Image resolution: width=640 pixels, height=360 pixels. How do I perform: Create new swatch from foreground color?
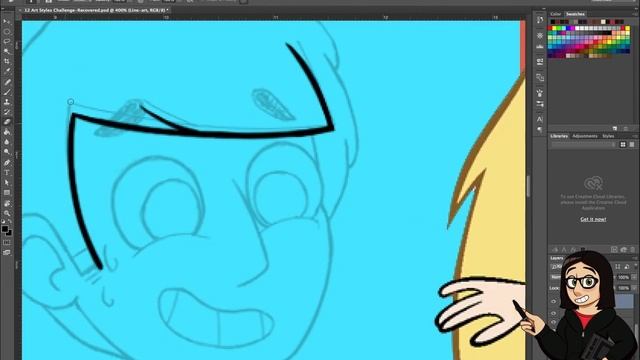tap(615, 128)
